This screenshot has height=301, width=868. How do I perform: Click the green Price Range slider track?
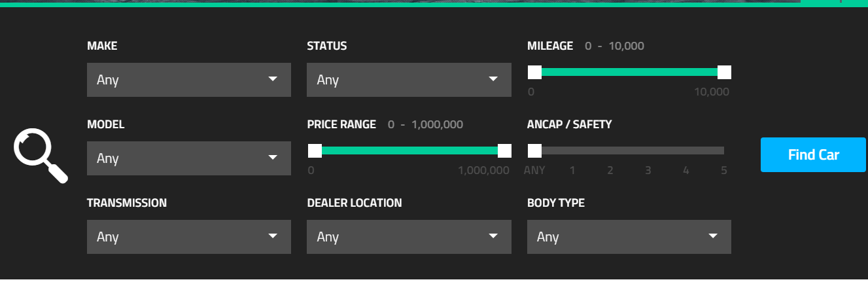(x=409, y=150)
